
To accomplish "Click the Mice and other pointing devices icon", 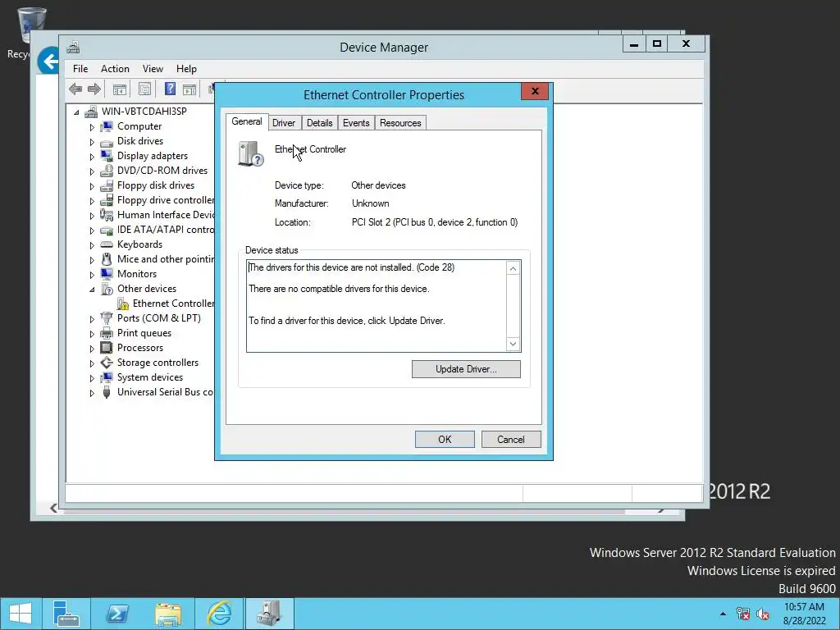I will click(x=107, y=259).
